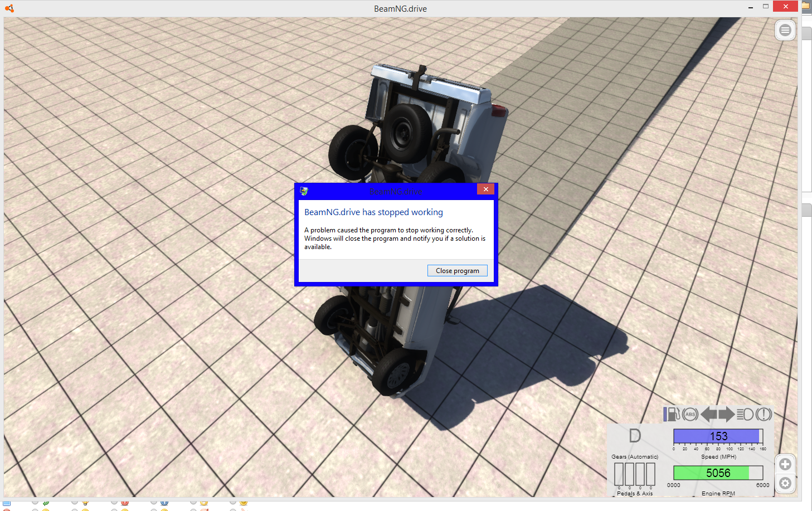
Task: Click the 'Gears (Automatic)' label
Action: pos(635,456)
